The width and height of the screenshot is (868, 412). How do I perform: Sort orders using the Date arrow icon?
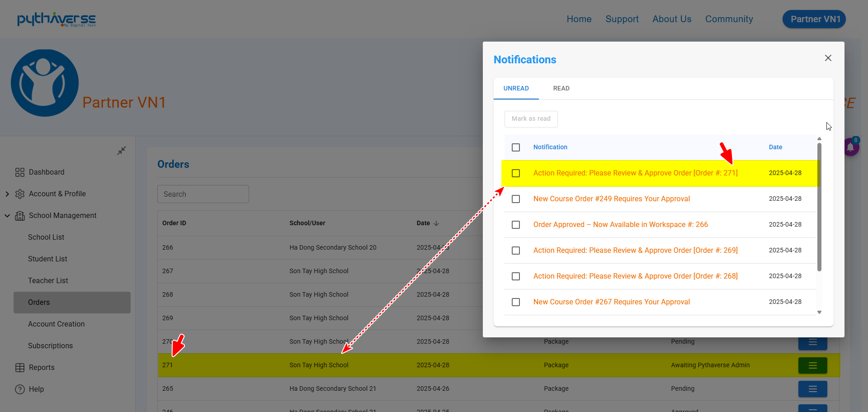(436, 223)
